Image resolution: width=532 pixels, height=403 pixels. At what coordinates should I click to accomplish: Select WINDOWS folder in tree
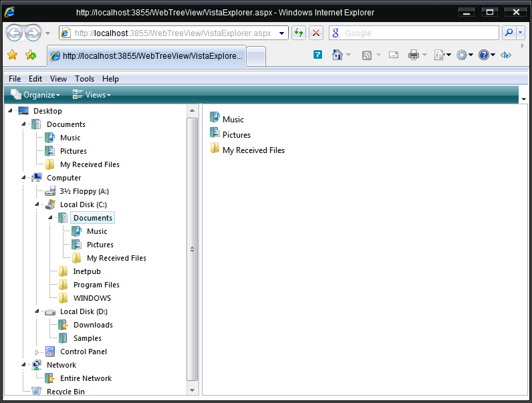[x=92, y=298]
